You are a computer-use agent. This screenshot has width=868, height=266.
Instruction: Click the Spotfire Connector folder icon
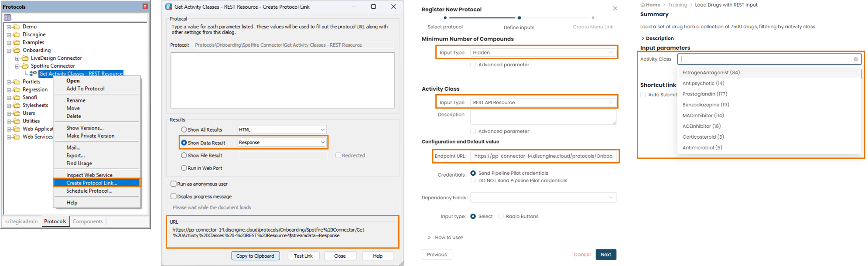(25, 66)
